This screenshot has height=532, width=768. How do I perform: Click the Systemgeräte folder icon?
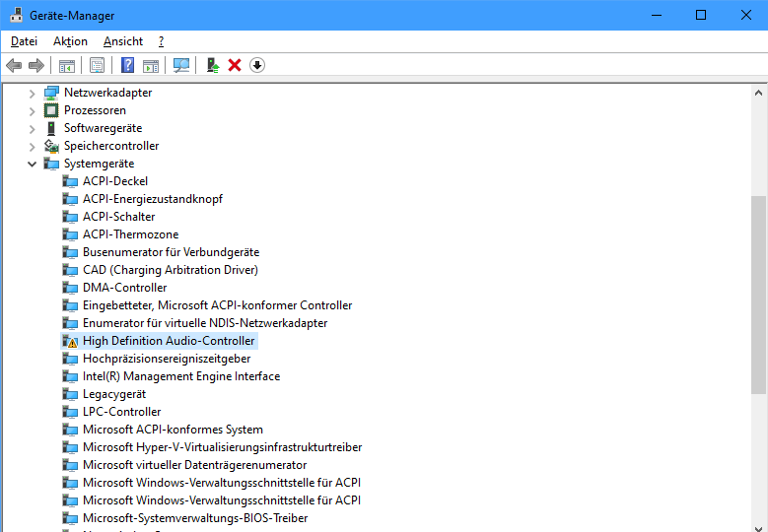[x=51, y=164]
